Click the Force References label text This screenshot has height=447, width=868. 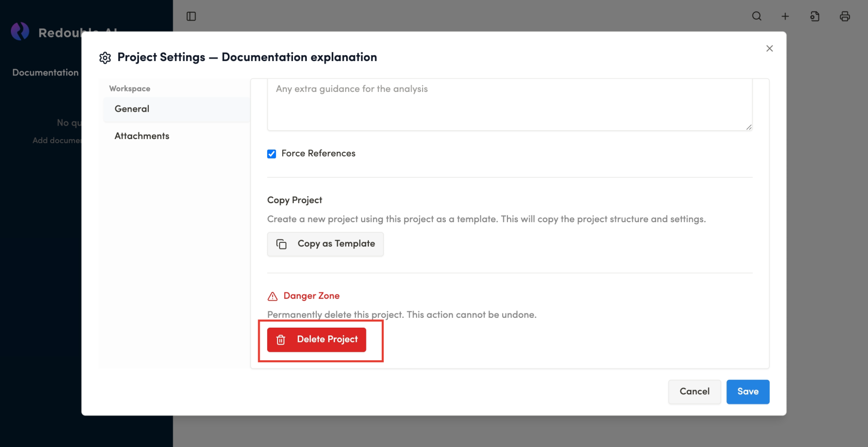click(x=318, y=153)
